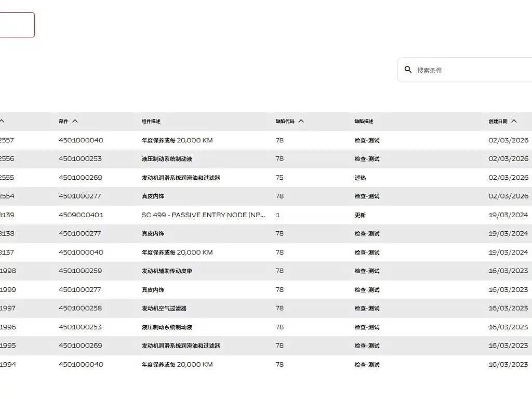Viewport: 532px width, 399px height.
Task: Select part 4501000253 in row 1996
Action: (x=80, y=327)
